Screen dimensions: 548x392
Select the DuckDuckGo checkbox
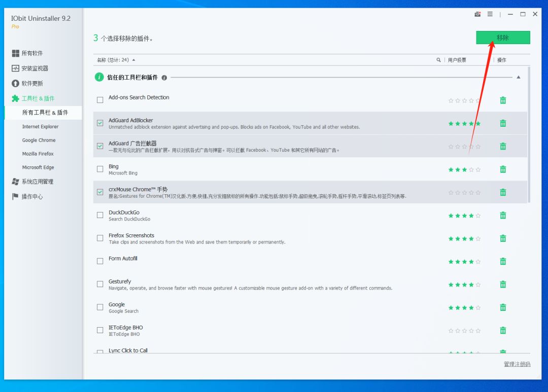point(100,215)
